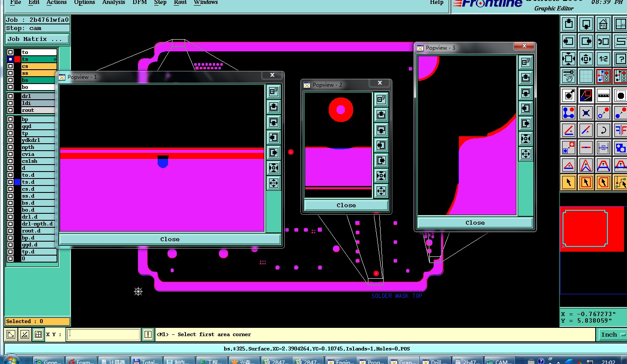The height and width of the screenshot is (364, 627).
Task: Select the angle line edit tool
Action: click(569, 130)
